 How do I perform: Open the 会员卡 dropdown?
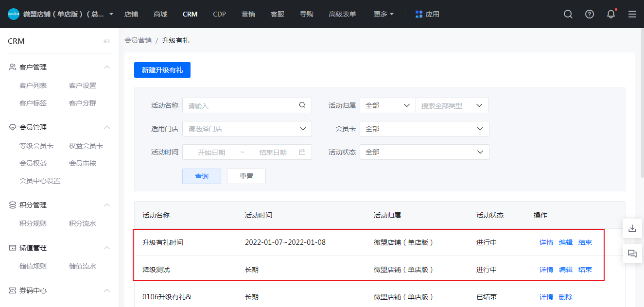424,129
